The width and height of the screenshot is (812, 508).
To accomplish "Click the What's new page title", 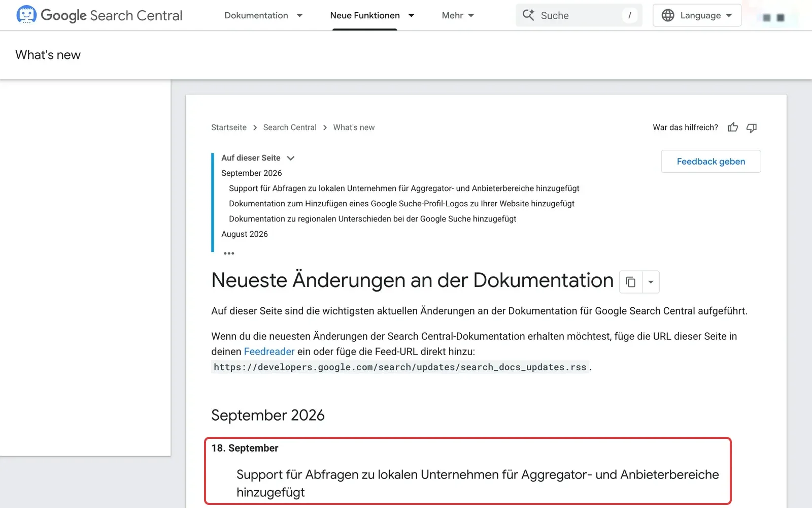I will (48, 55).
